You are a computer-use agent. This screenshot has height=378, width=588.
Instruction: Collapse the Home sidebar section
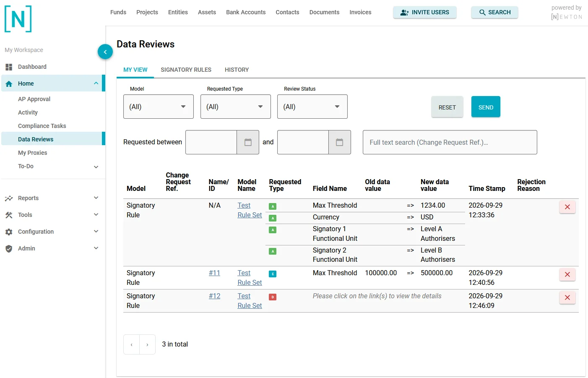96,83
